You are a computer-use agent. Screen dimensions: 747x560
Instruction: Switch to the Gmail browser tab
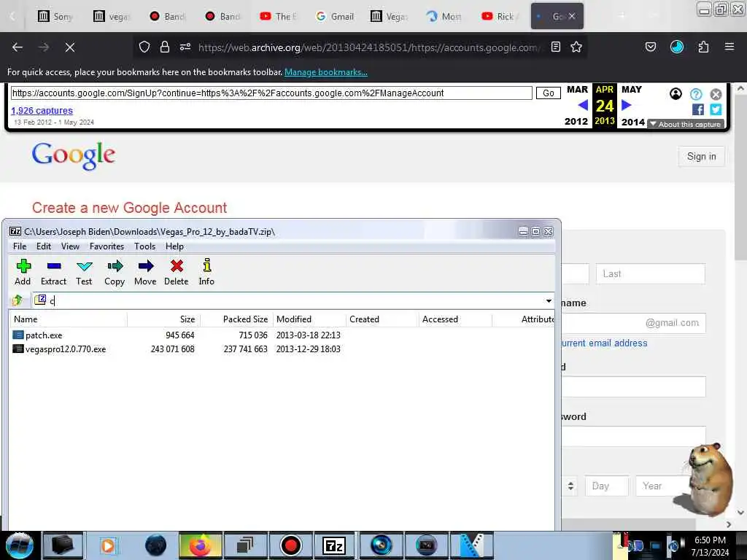tap(335, 16)
